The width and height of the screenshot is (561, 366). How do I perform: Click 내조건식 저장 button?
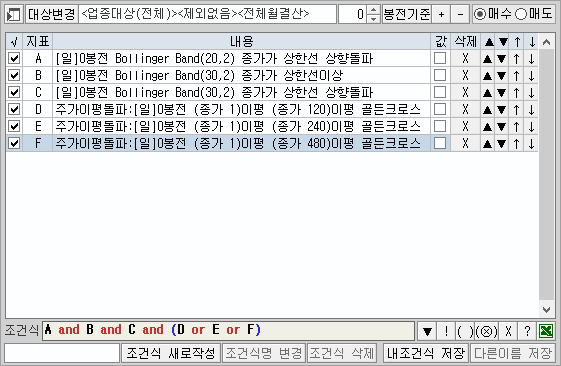426,353
